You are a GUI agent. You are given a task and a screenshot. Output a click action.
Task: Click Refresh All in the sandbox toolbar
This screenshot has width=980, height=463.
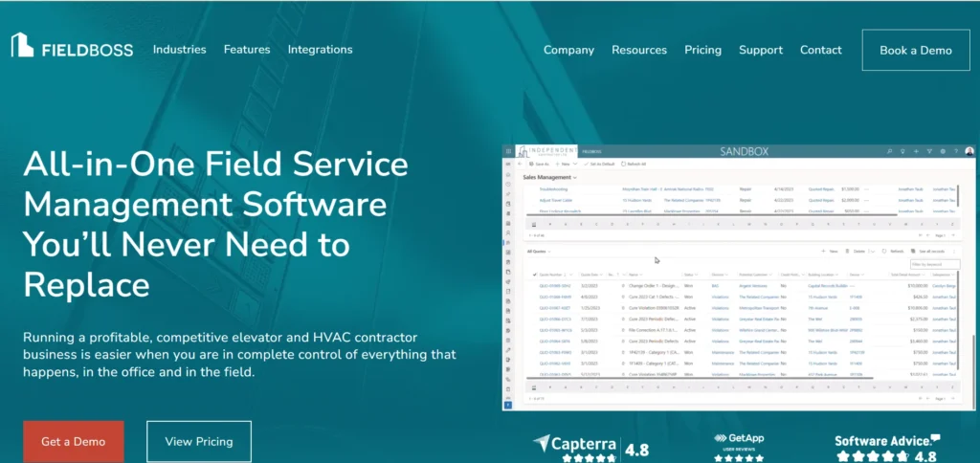(x=634, y=164)
